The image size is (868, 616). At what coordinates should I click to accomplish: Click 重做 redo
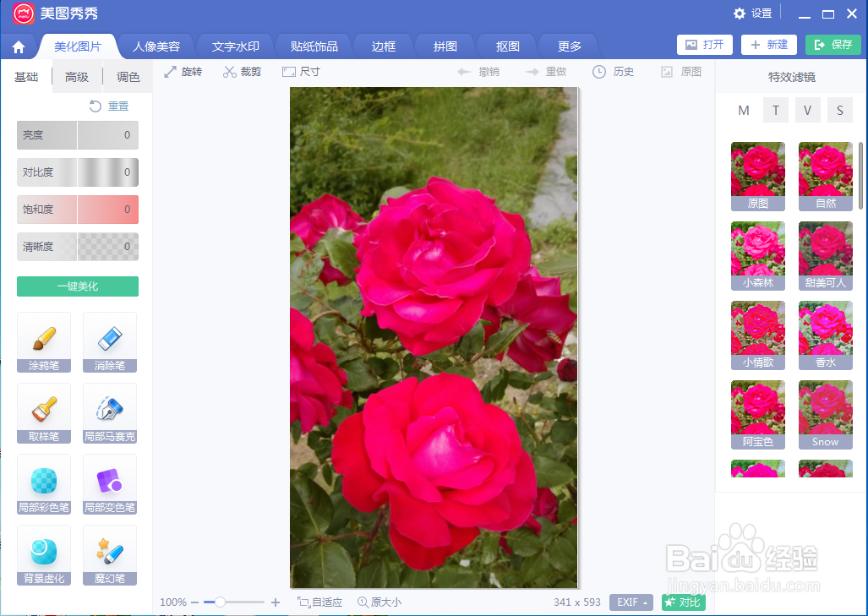point(546,71)
